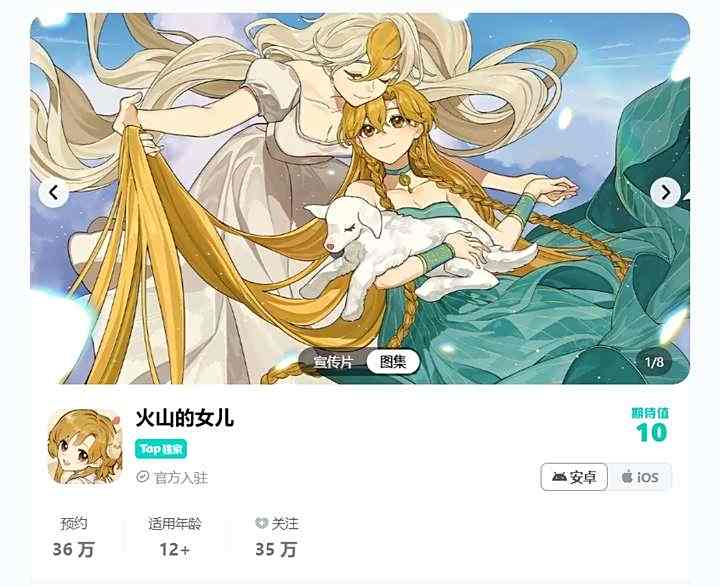This screenshot has height=587, width=720.
Task: Advance to the next gallery image
Action: [x=665, y=192]
